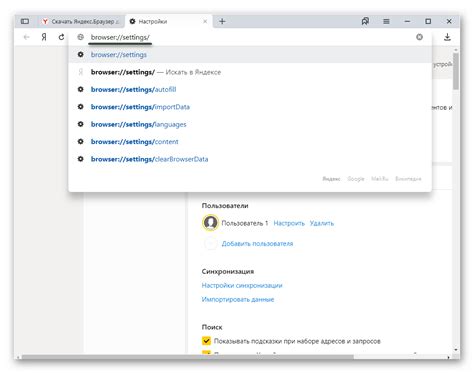Click Удалить next to Пользователь 1
Image resolution: width=474 pixels, height=373 pixels.
pos(322,223)
